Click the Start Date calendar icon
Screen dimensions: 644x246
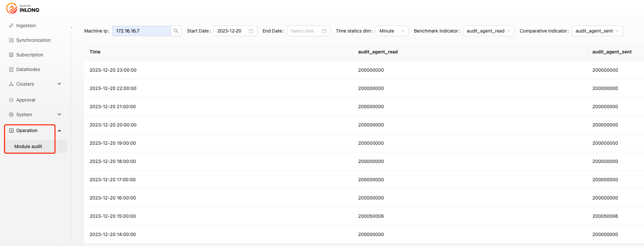tap(251, 31)
